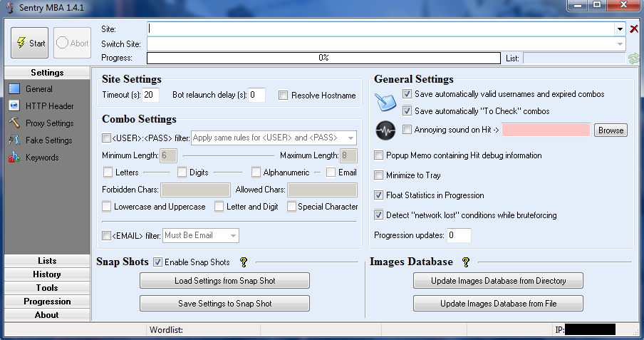Toggle Detect network lost conditions checkbox
The height and width of the screenshot is (340, 644).
point(379,215)
